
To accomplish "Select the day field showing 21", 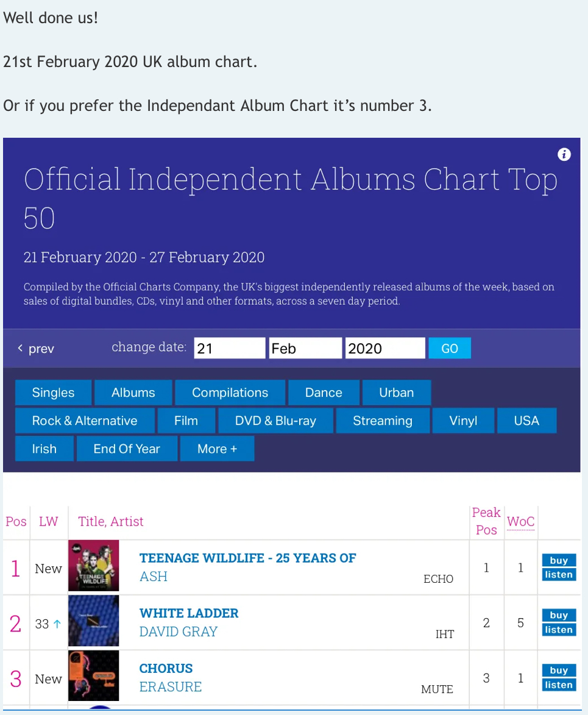I will pyautogui.click(x=229, y=349).
